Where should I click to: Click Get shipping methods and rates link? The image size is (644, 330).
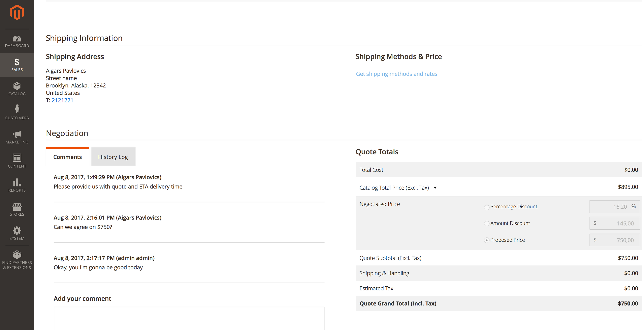396,74
